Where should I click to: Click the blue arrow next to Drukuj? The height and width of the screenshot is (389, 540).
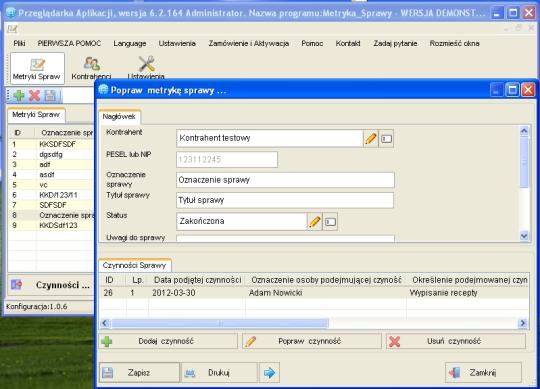tap(269, 372)
